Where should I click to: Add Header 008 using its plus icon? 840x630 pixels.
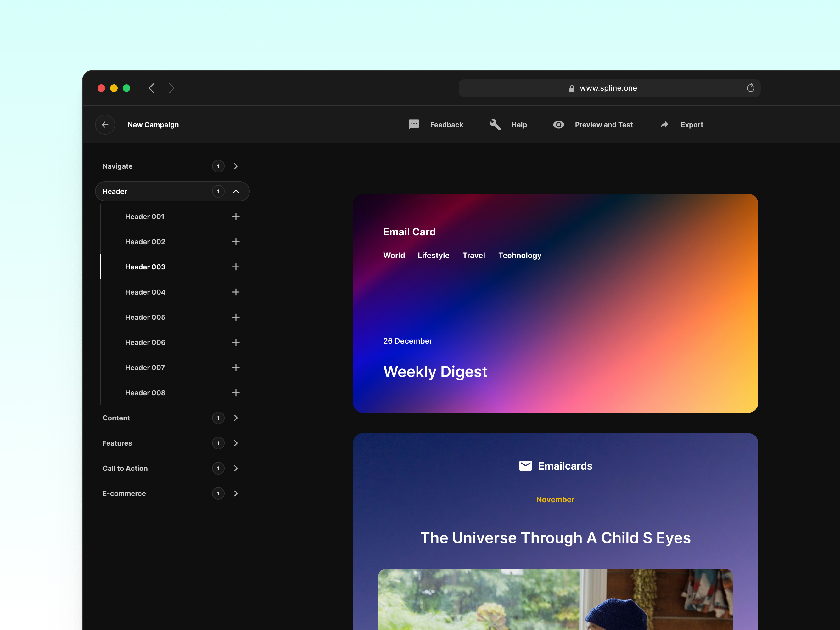pyautogui.click(x=236, y=393)
